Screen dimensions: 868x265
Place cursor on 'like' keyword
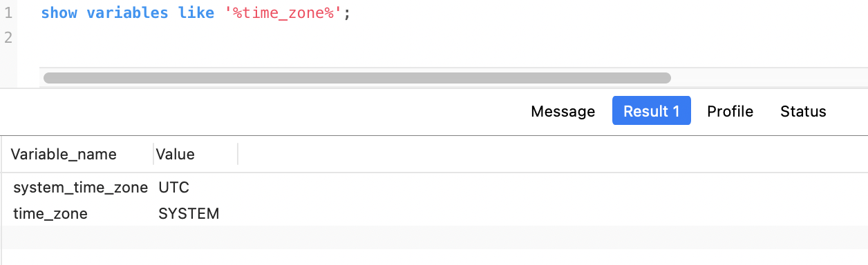coord(196,13)
